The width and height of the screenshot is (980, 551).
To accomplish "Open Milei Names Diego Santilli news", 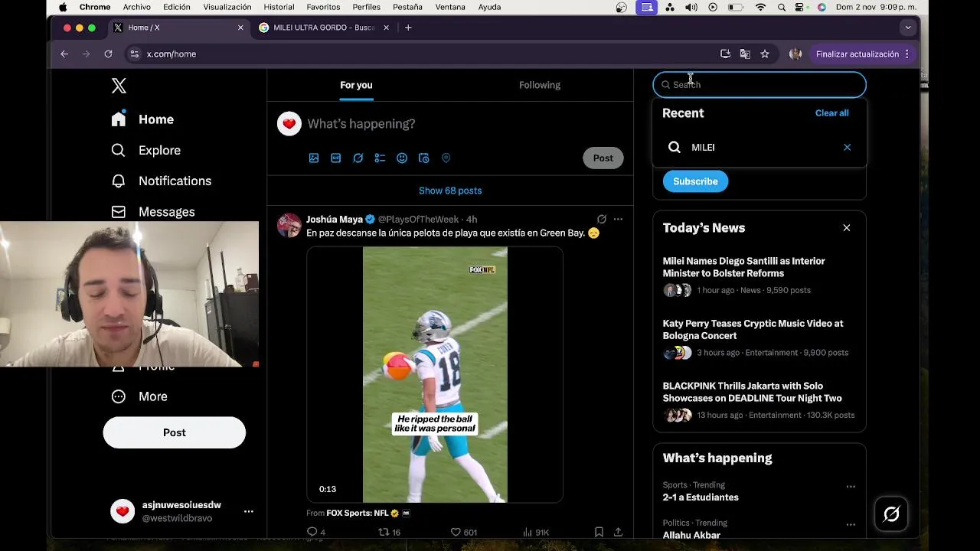I will (759, 275).
